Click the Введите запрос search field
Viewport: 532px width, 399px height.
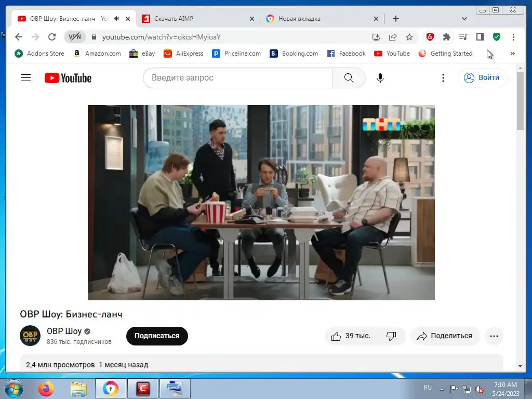pyautogui.click(x=238, y=78)
